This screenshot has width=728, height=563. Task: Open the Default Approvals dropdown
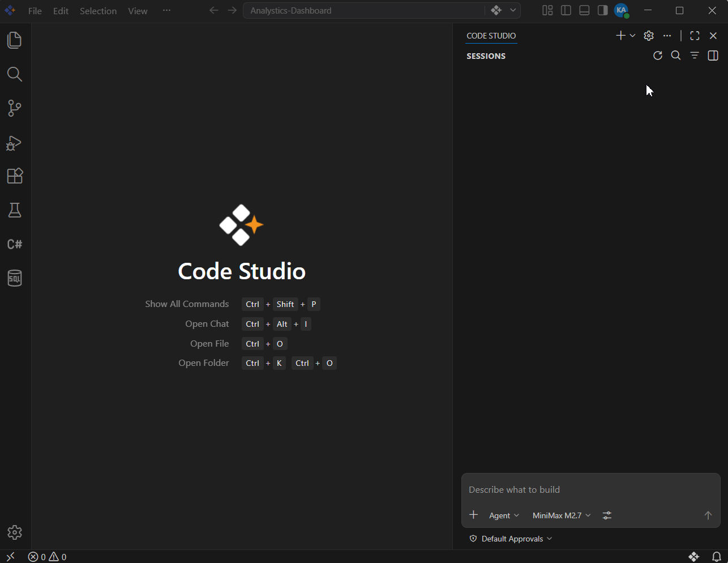[511, 539]
